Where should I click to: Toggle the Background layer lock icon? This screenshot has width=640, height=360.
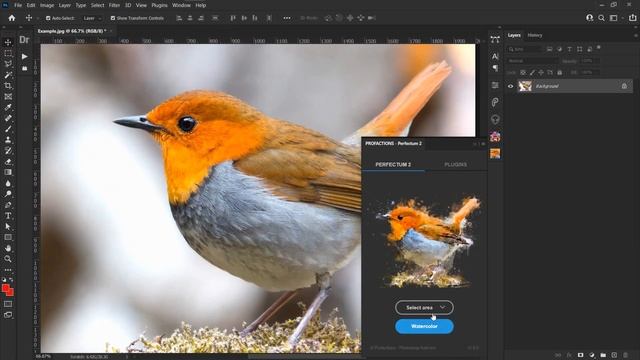[624, 86]
